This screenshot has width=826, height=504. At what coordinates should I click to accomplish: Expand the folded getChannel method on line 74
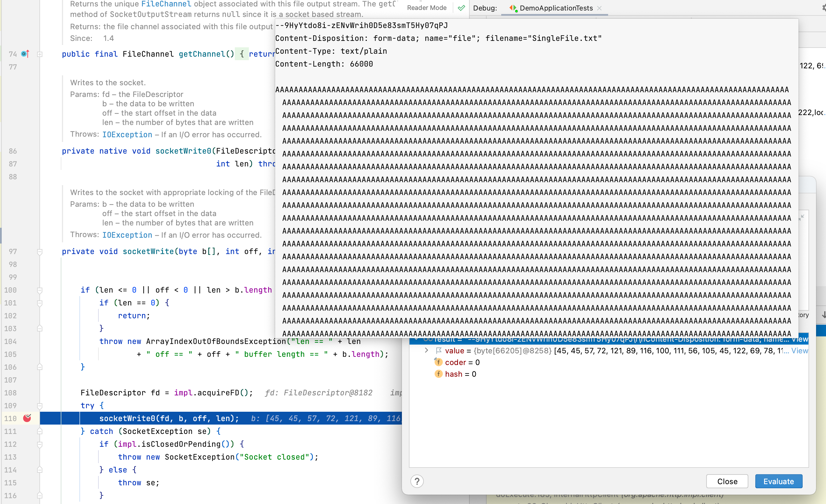39,54
